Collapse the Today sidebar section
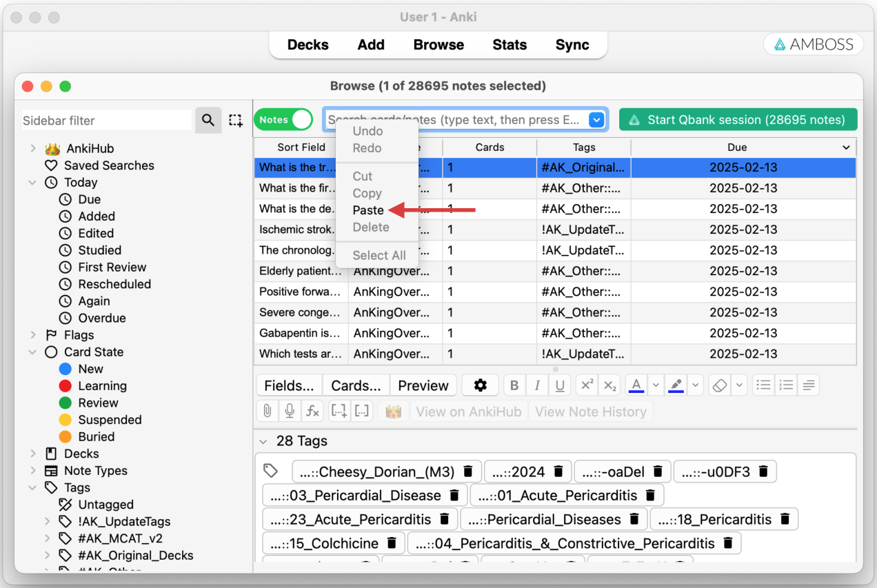The width and height of the screenshot is (877, 588). click(33, 183)
